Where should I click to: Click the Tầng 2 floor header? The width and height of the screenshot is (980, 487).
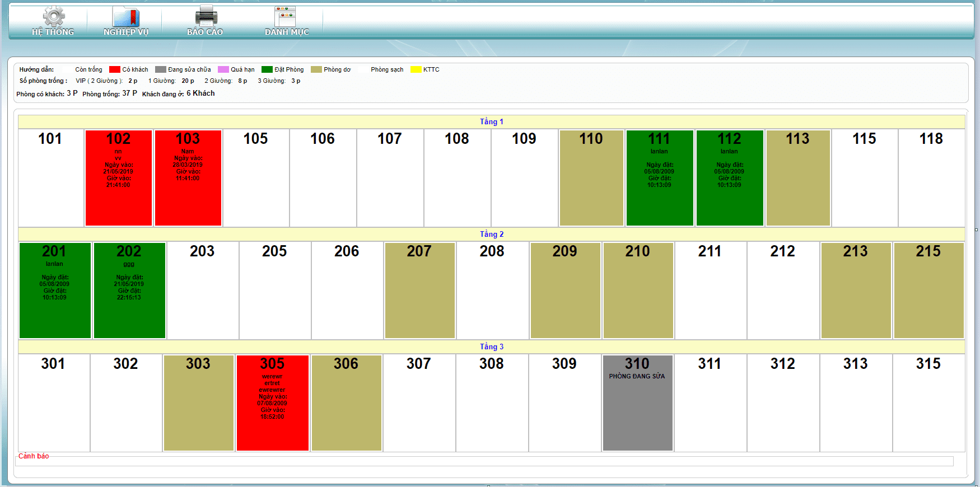pyautogui.click(x=491, y=234)
